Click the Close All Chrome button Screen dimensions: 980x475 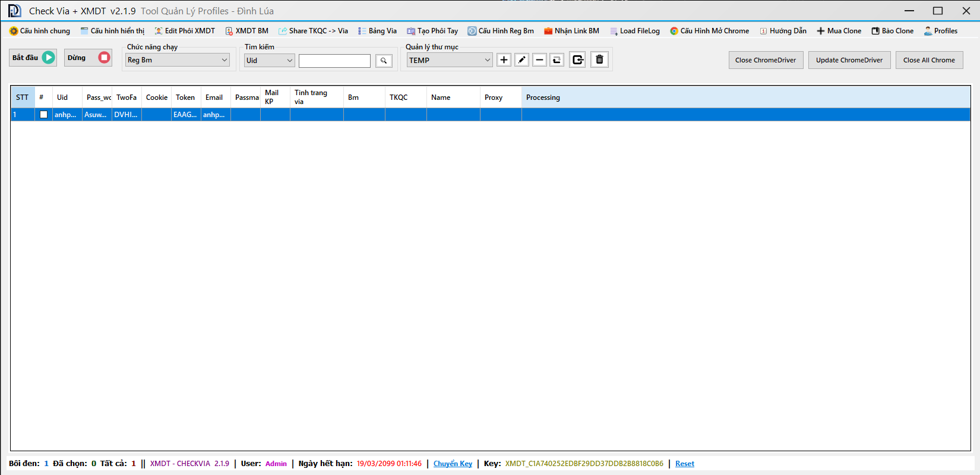click(929, 60)
